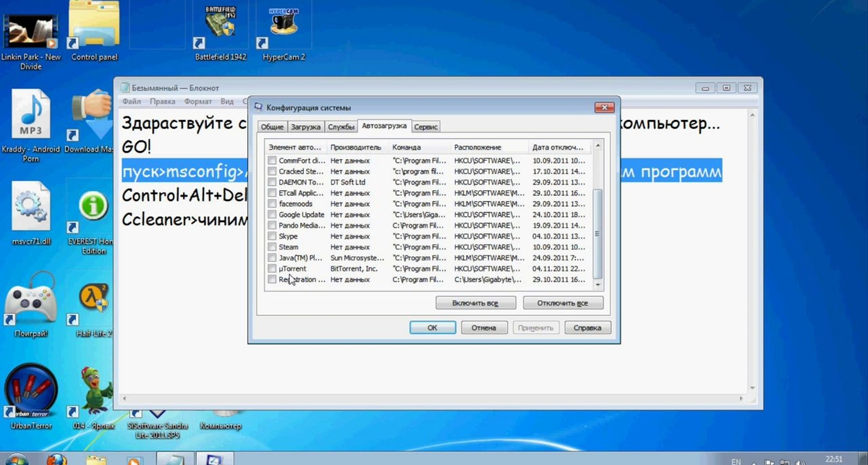Launch UrbanTerror from the desktop

[31, 394]
